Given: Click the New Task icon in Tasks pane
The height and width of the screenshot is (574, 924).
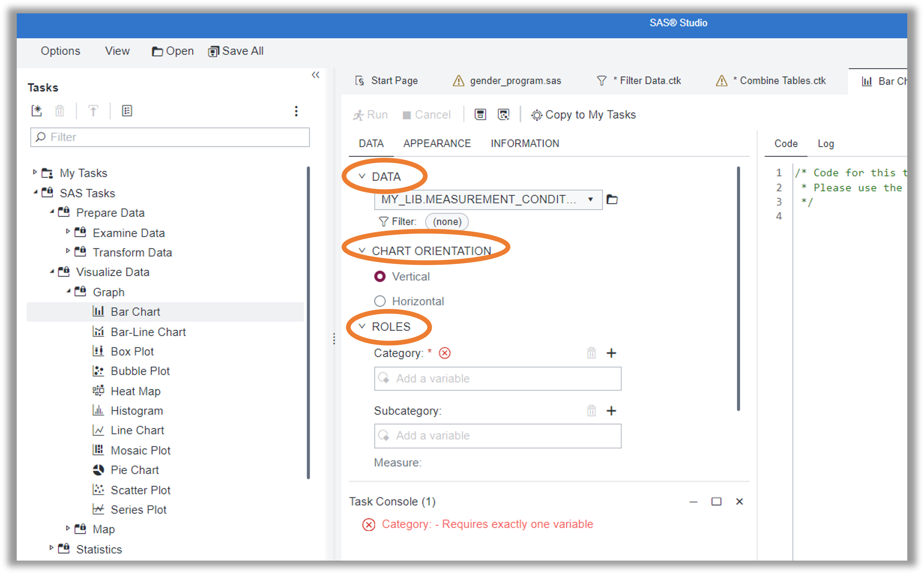Looking at the screenshot, I should click(x=37, y=111).
